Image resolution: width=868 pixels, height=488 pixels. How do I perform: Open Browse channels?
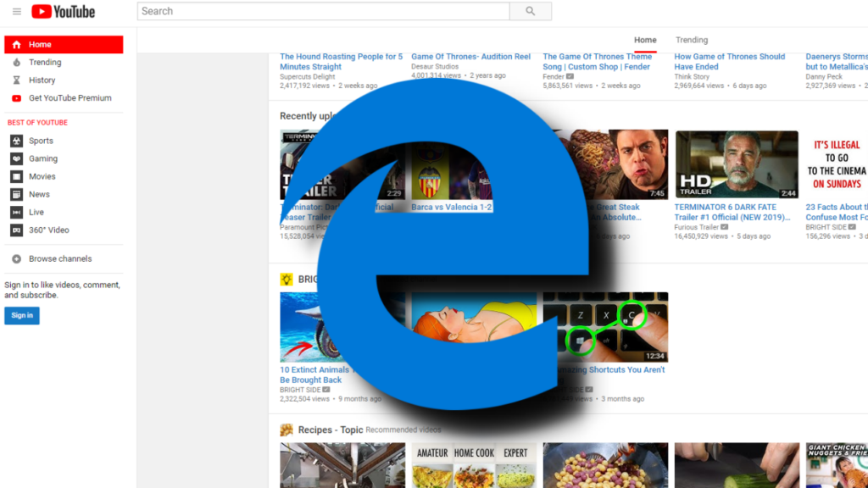(64, 259)
